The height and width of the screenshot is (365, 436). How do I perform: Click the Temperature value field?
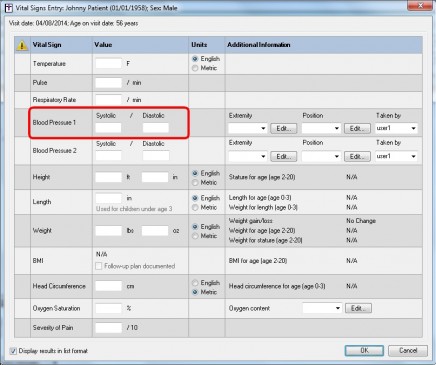(x=109, y=63)
